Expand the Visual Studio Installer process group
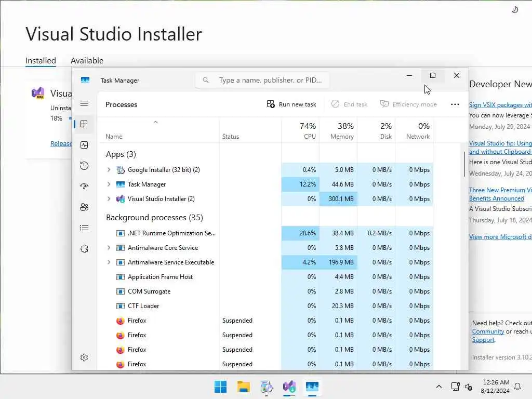 (x=109, y=199)
